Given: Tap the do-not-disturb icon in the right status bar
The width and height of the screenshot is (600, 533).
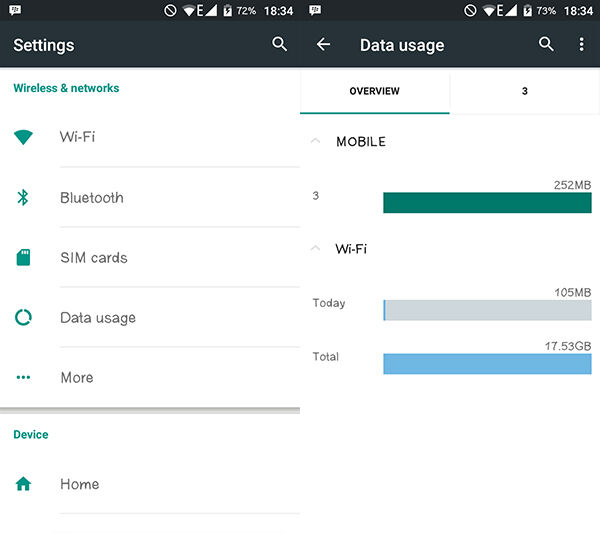Looking at the screenshot, I should [470, 10].
